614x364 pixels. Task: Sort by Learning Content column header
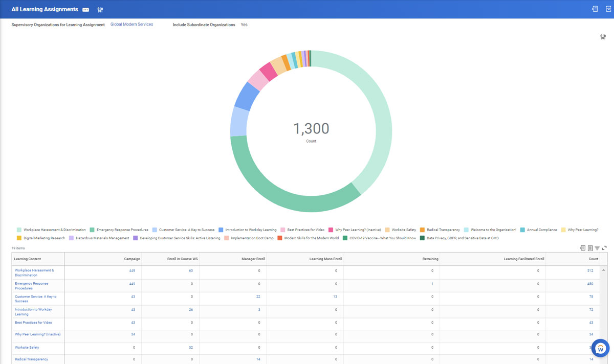(38, 259)
